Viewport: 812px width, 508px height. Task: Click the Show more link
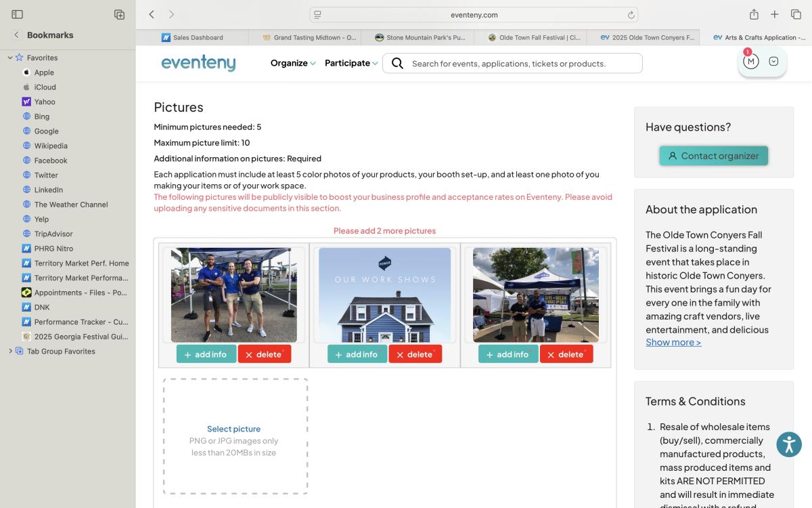[673, 342]
